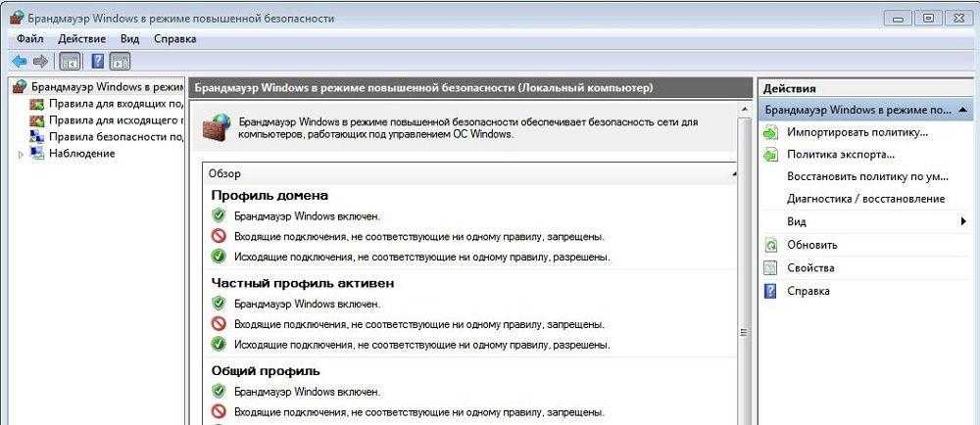
Task: Click the blue Help question-mark toolbar icon
Action: [x=98, y=61]
